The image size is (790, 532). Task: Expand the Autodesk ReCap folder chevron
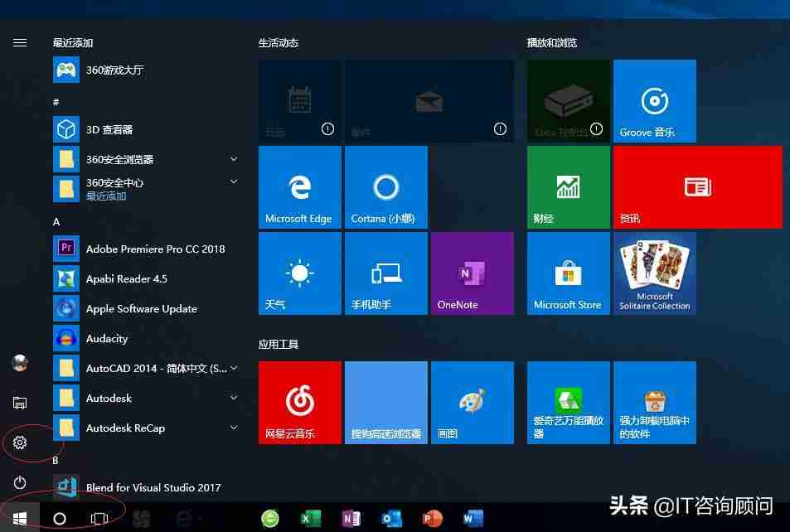234,428
